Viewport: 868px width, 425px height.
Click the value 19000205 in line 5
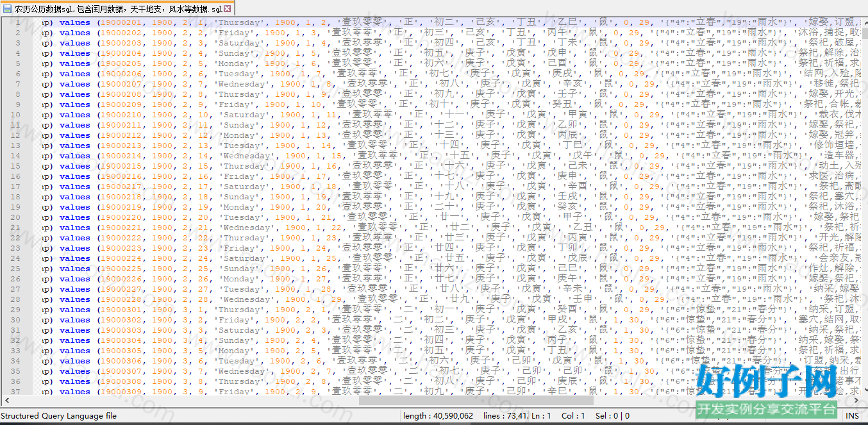(122, 63)
